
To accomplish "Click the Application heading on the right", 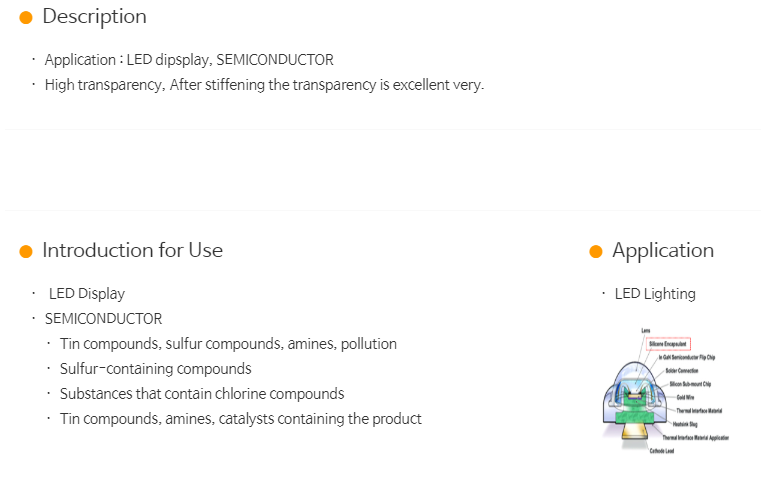I will tap(663, 251).
